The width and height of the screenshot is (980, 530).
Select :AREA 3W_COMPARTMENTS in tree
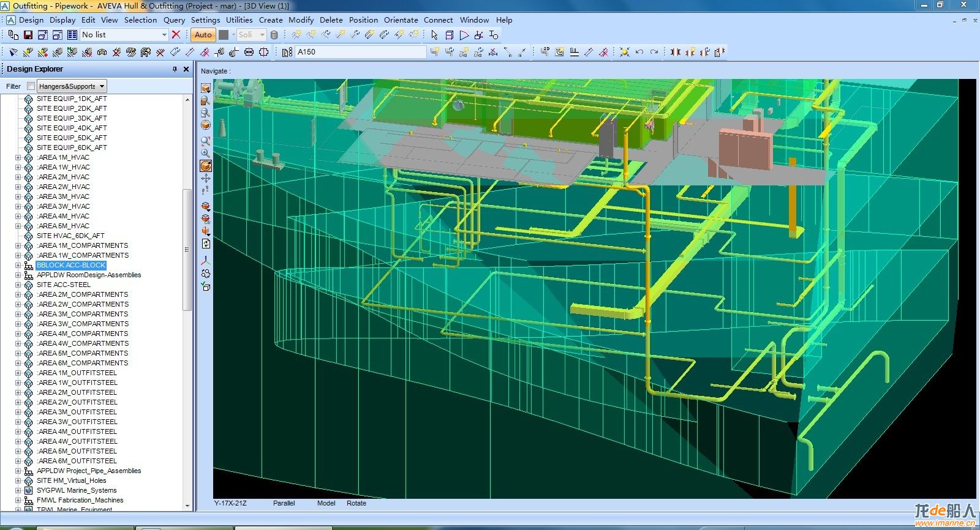coord(83,324)
